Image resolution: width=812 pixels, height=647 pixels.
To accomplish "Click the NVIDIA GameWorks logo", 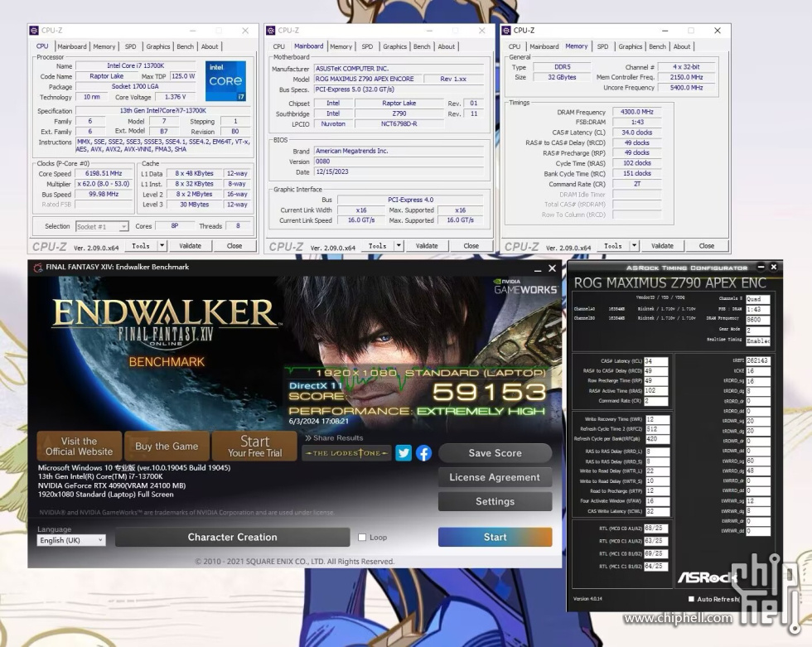I will pyautogui.click(x=525, y=287).
